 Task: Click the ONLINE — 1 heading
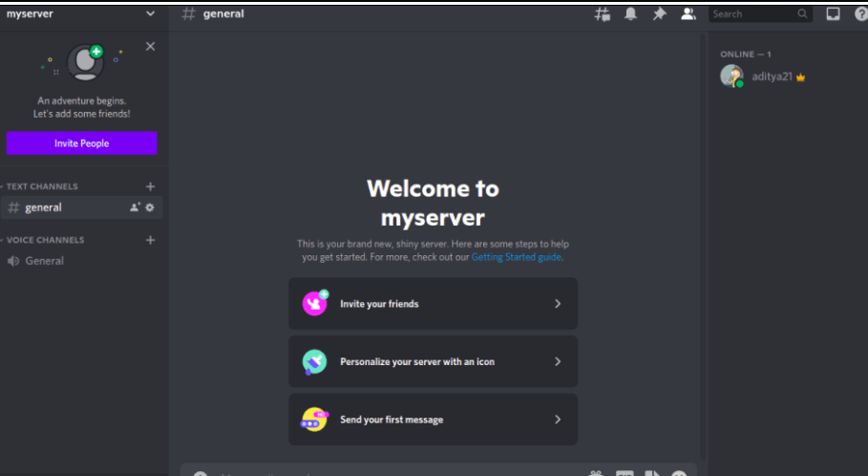coord(746,54)
